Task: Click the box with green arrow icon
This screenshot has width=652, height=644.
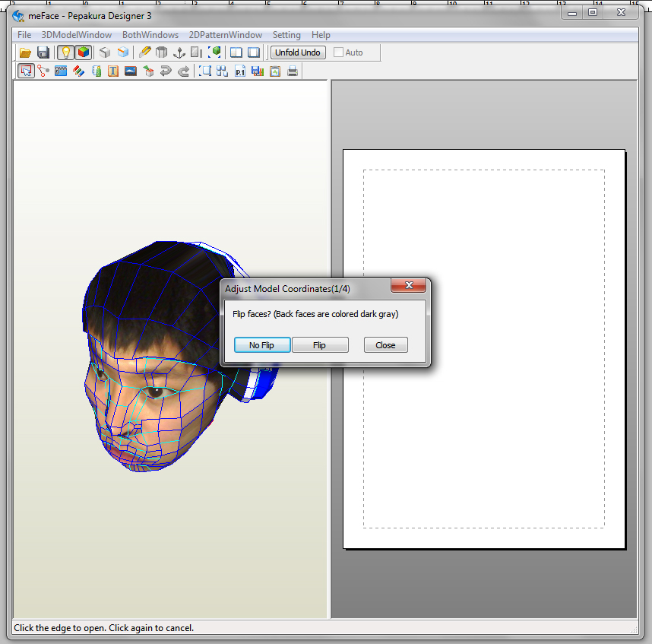Action: (x=148, y=71)
